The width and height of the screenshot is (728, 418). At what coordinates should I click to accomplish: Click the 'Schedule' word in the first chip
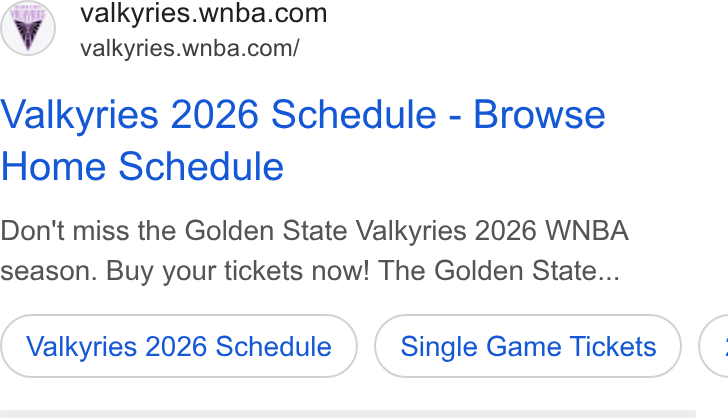(273, 346)
